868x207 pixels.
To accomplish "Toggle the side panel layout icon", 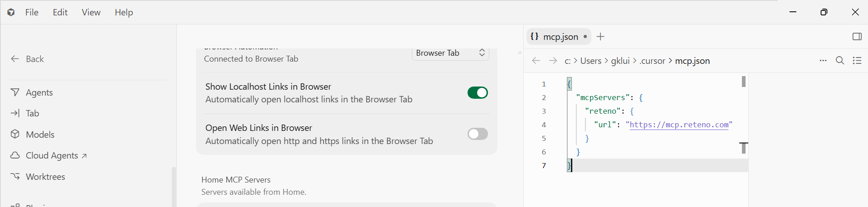I will 857,37.
